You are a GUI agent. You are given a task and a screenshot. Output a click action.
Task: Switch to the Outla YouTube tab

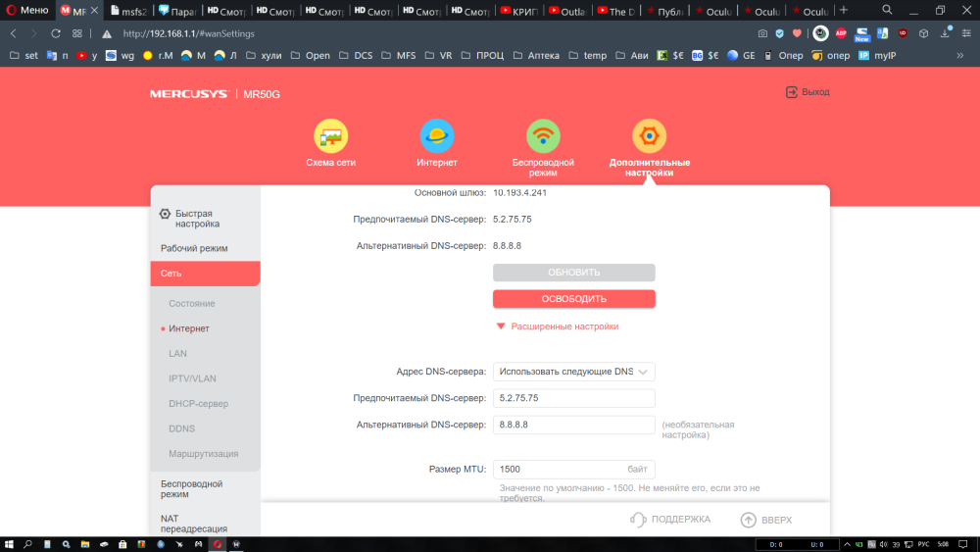coord(568,11)
